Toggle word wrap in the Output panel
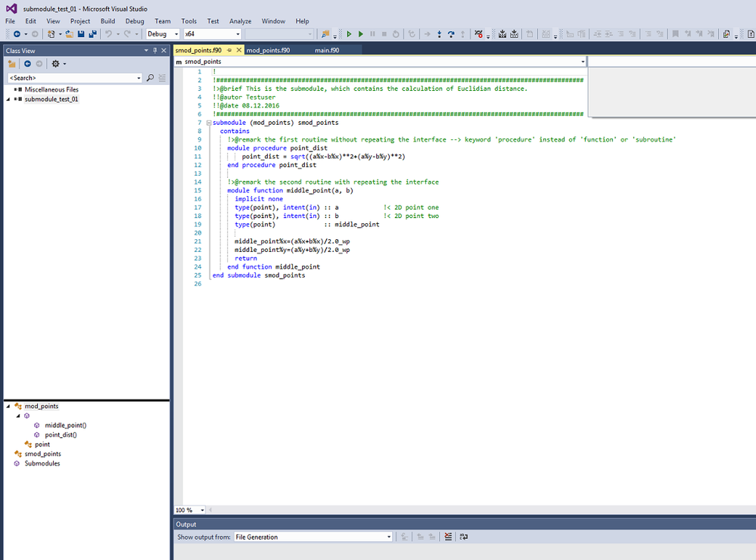 [463, 537]
